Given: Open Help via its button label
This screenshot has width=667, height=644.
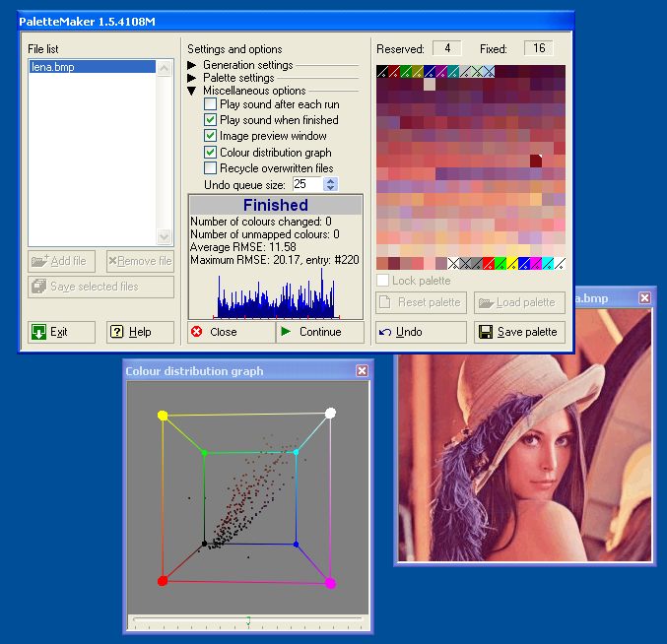Looking at the screenshot, I should pos(140,332).
